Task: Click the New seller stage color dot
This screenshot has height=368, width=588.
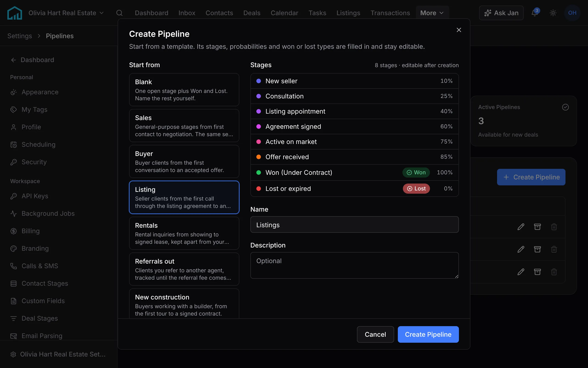Action: (259, 81)
